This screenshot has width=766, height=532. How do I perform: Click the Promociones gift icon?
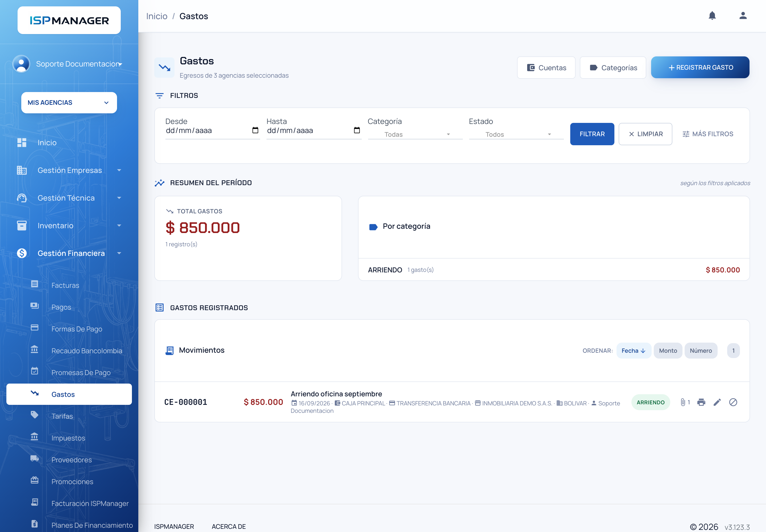pyautogui.click(x=35, y=480)
